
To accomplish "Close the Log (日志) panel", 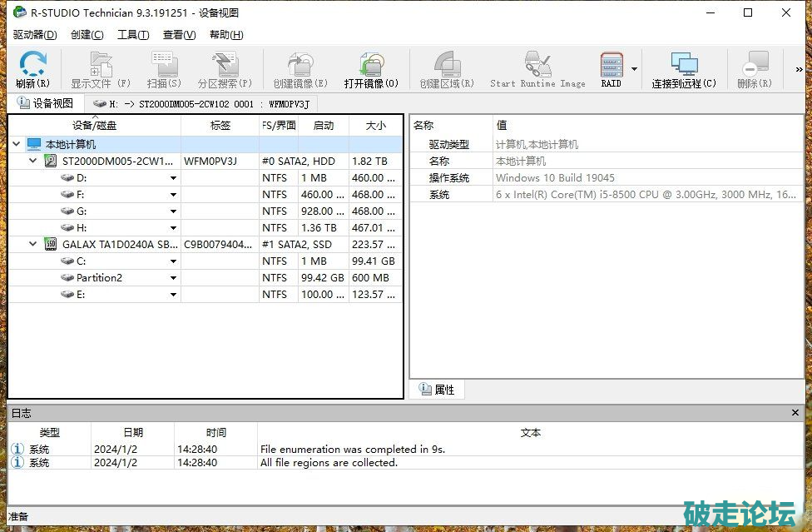I will (795, 413).
